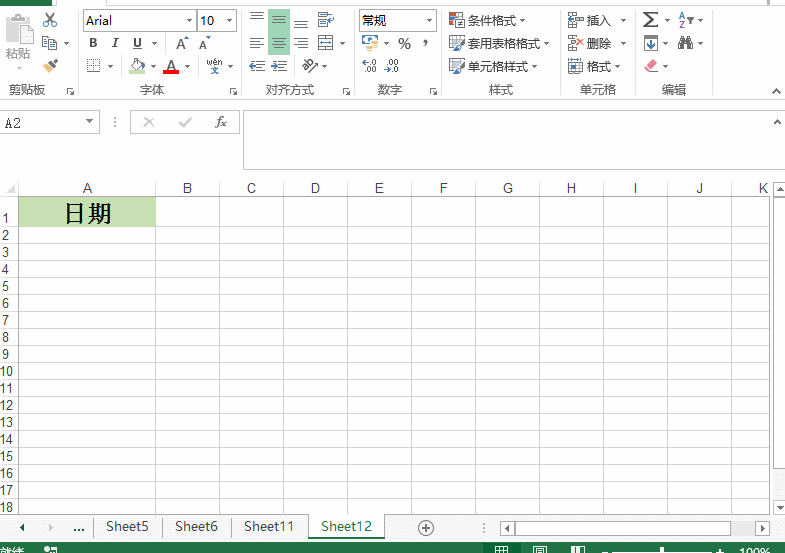This screenshot has height=553, width=785.
Task: Switch to Sheet6 tab
Action: tap(196, 526)
